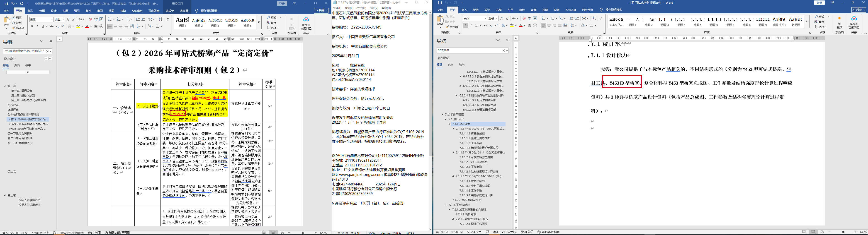This screenshot has width=868, height=235.
Task: Open font color dropdown arrow in 集中采购 Word
Action: 91,26
